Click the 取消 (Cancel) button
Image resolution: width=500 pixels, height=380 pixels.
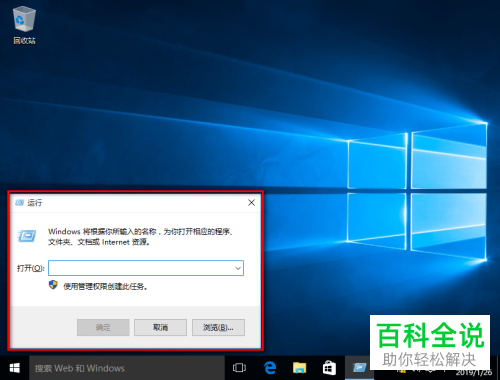coord(160,327)
